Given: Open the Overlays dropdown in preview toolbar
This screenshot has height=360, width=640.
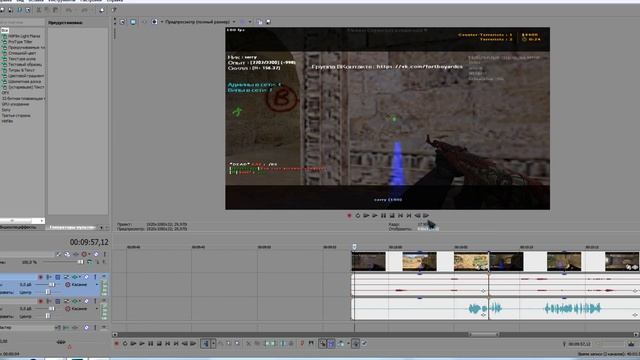Looking at the screenshot, I should point(250,22).
